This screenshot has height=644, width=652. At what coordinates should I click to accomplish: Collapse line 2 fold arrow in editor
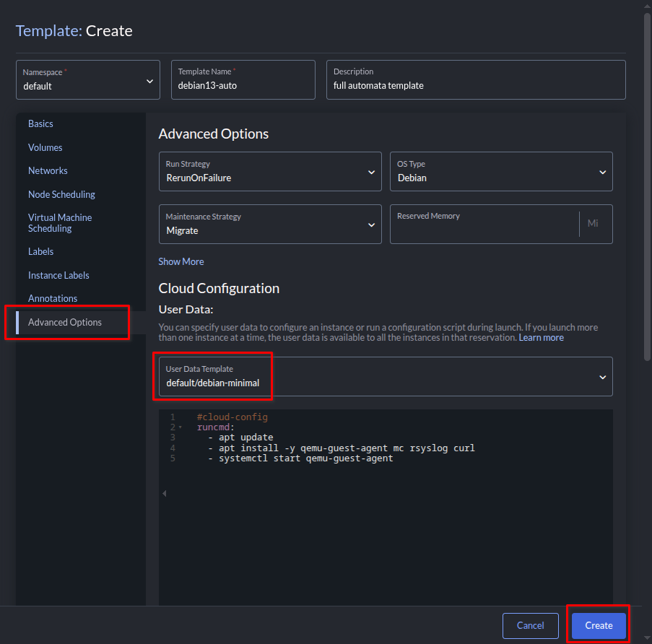180,428
